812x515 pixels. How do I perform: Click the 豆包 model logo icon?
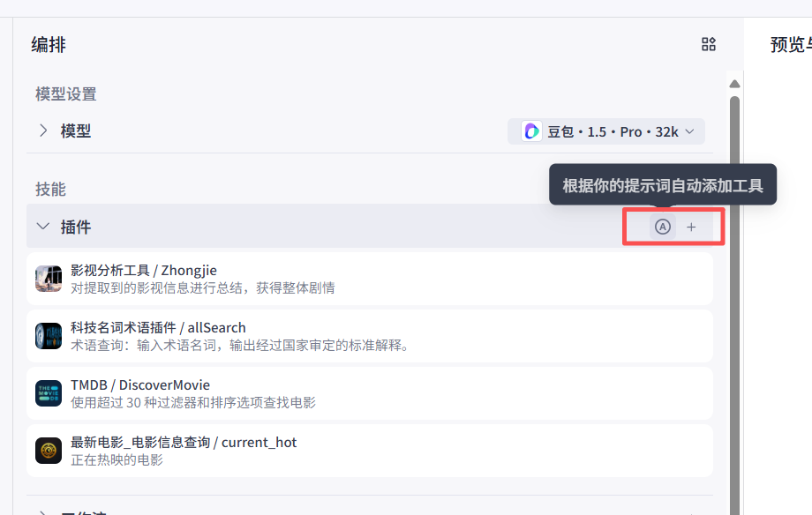tap(531, 131)
